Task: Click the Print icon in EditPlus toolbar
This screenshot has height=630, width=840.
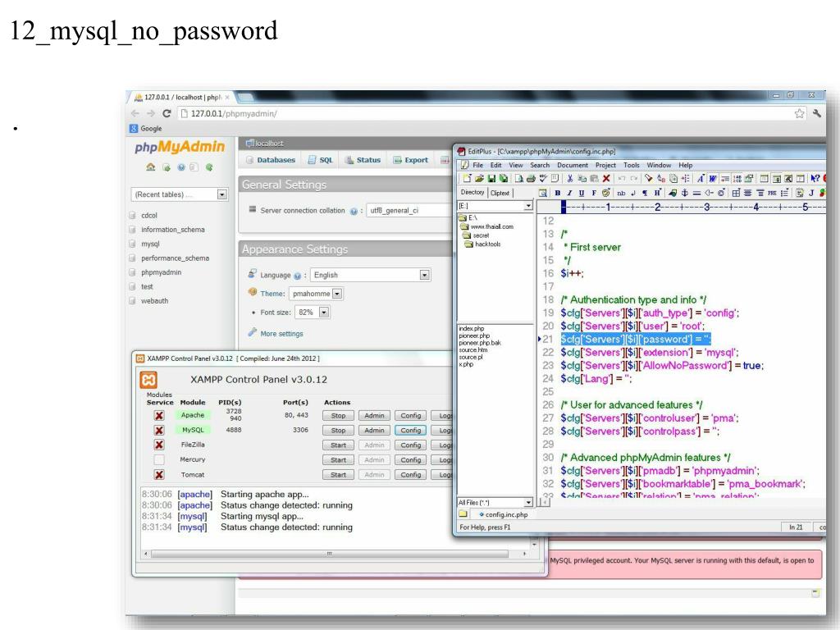Action: pyautogui.click(x=531, y=178)
